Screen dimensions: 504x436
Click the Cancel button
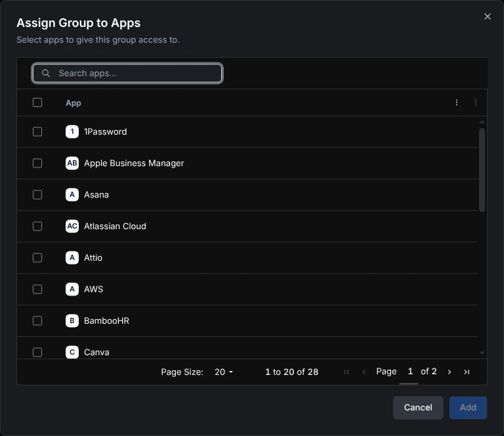point(418,407)
